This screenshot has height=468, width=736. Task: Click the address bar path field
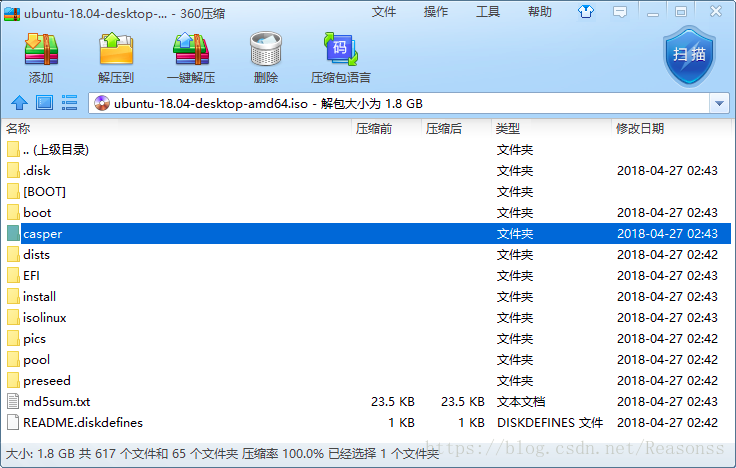399,104
